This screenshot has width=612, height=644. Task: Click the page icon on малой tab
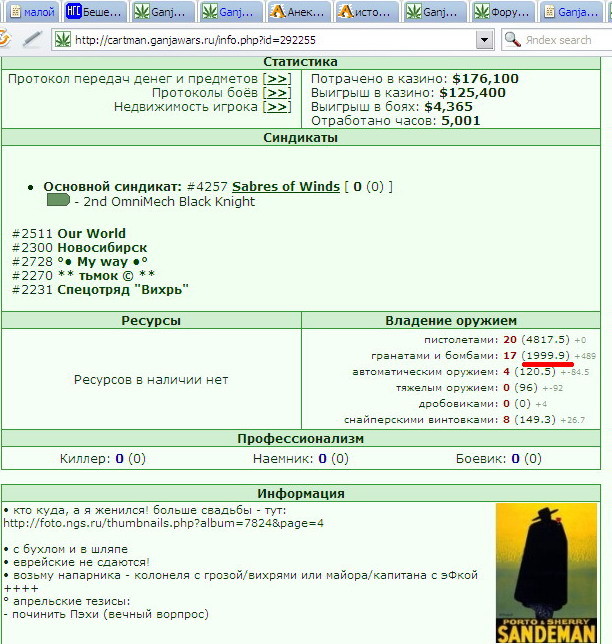(x=15, y=12)
